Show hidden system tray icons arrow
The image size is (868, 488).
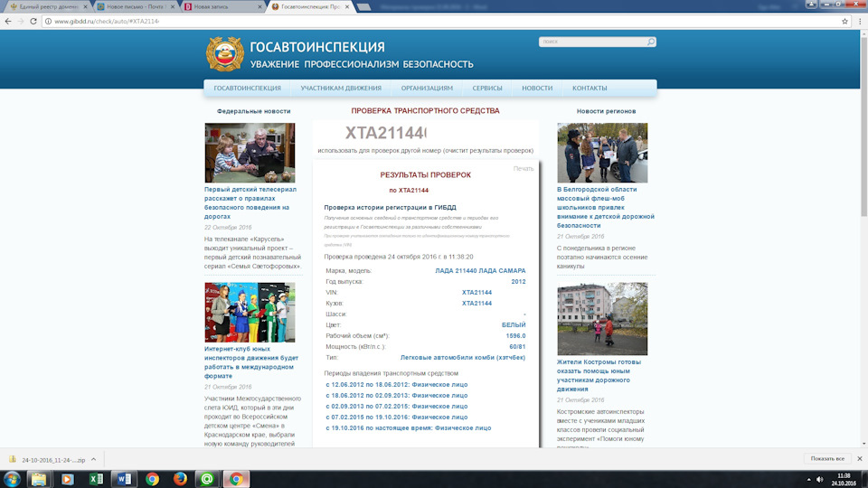pyautogui.click(x=808, y=479)
